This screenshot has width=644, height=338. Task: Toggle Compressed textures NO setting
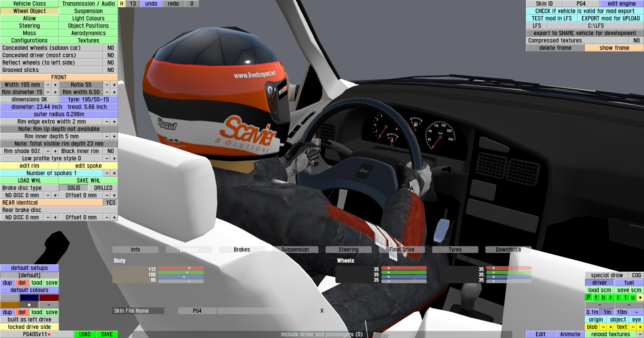(637, 41)
